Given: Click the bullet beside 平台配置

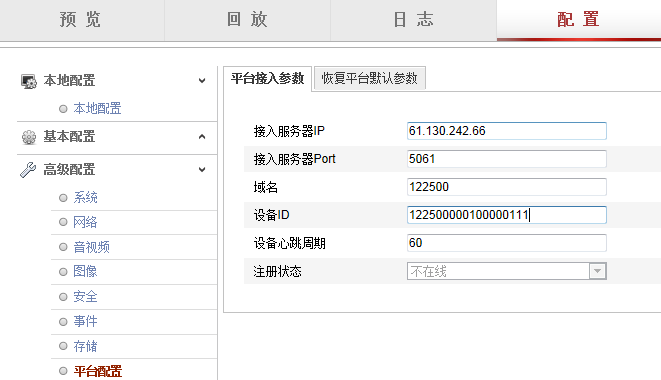Looking at the screenshot, I should (63, 371).
